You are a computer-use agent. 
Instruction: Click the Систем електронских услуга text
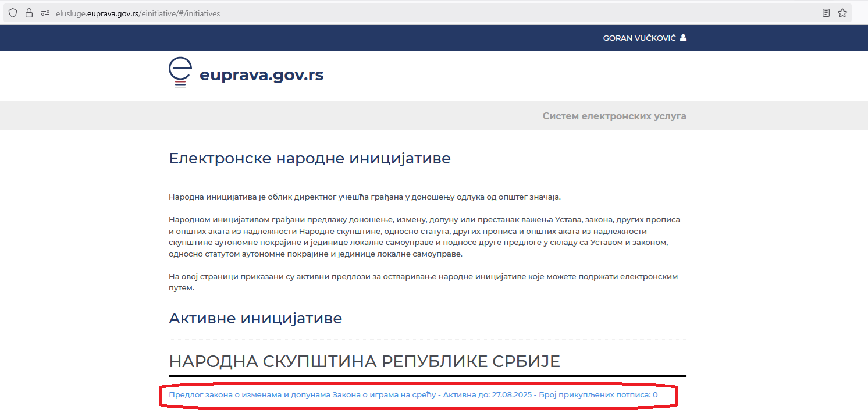point(614,116)
